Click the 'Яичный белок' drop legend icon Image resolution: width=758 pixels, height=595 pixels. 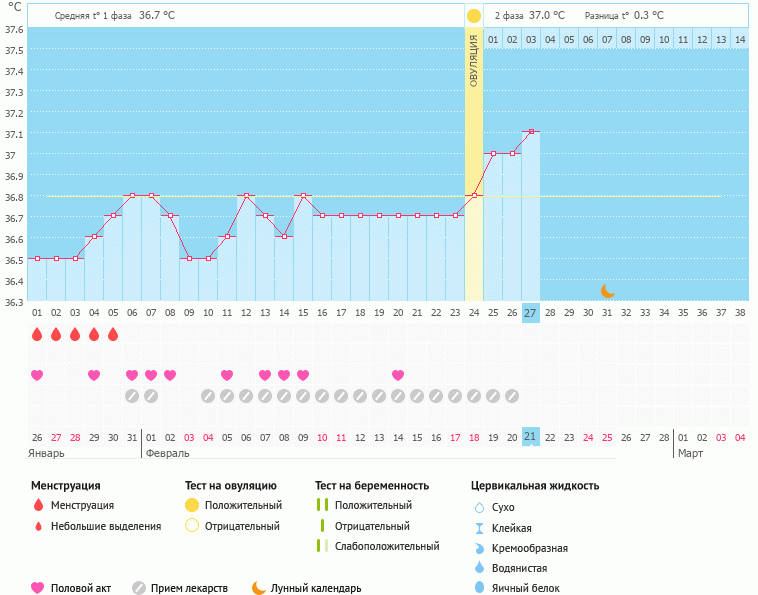[x=479, y=588]
